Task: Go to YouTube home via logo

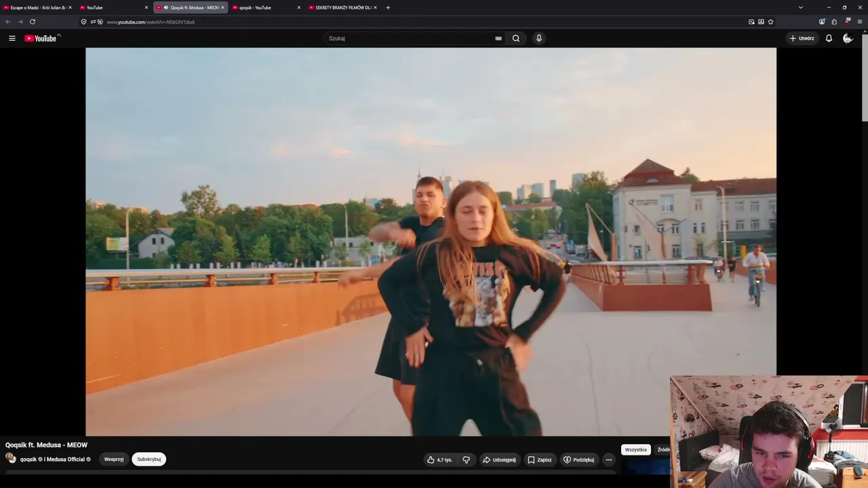Action: (x=42, y=39)
